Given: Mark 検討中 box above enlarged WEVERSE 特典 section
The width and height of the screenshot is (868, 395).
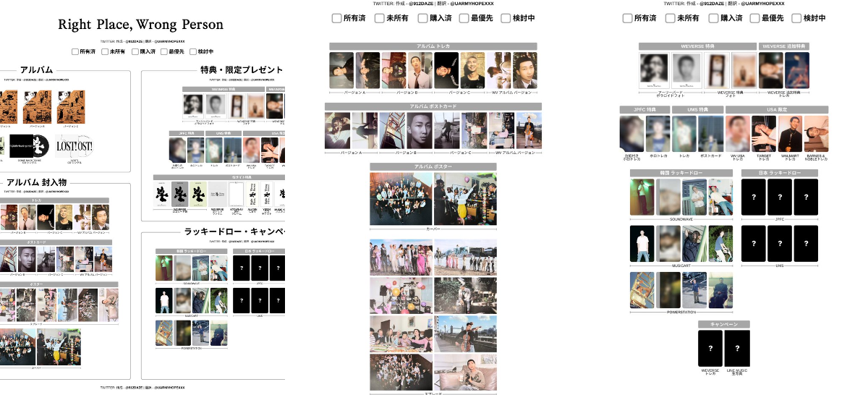Looking at the screenshot, I should pos(796,18).
